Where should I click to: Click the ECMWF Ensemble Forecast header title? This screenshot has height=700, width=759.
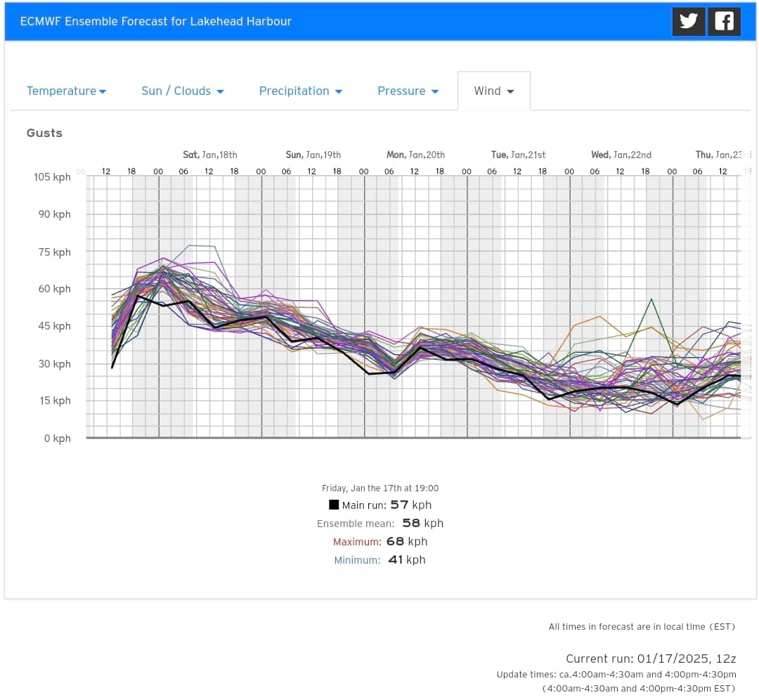click(156, 21)
